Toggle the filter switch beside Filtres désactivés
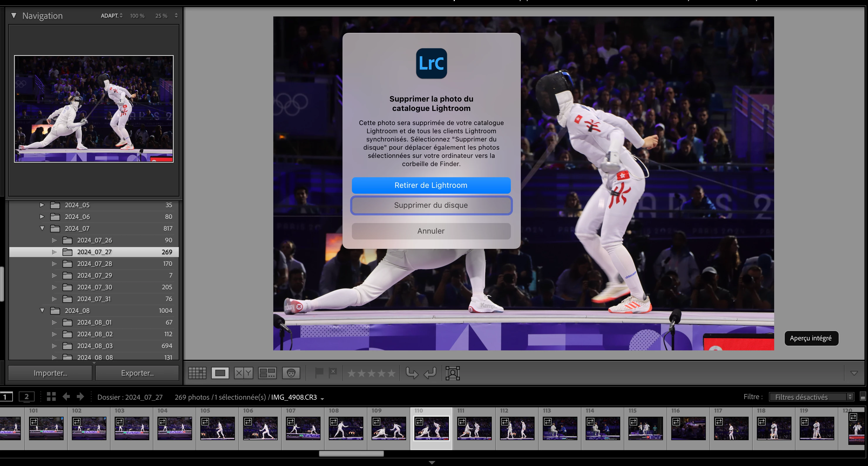The width and height of the screenshot is (868, 466). (863, 397)
